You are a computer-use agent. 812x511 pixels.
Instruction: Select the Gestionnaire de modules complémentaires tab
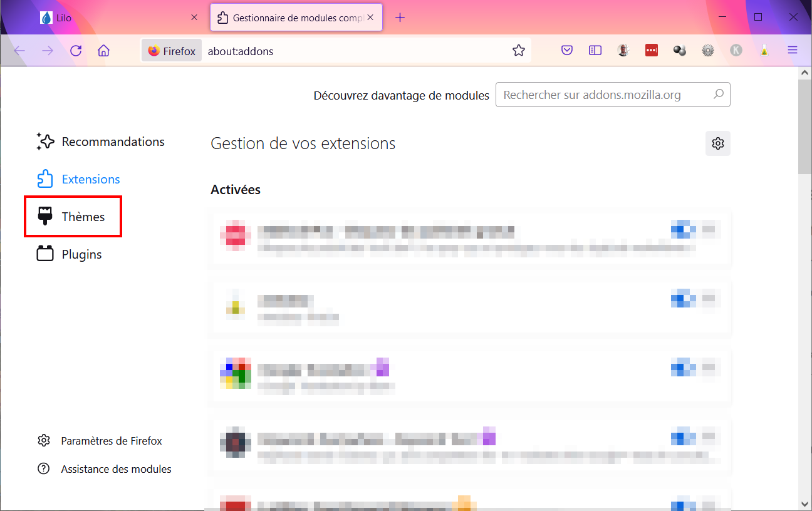296,18
